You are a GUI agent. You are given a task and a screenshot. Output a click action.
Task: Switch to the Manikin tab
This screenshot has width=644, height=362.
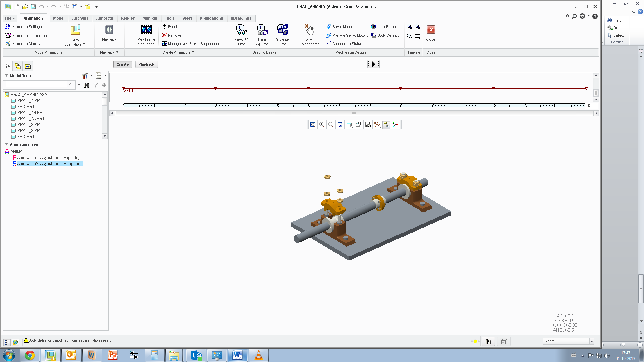pyautogui.click(x=150, y=18)
